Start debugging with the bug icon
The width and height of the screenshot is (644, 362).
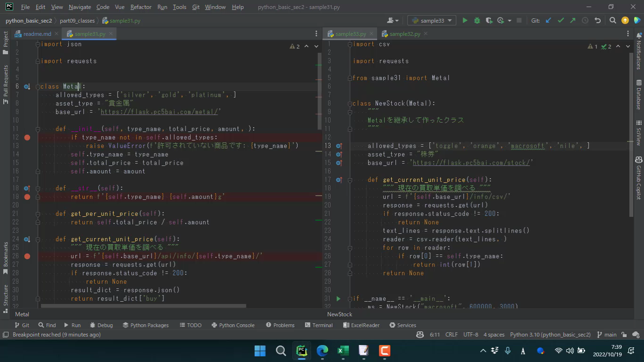pos(477,20)
